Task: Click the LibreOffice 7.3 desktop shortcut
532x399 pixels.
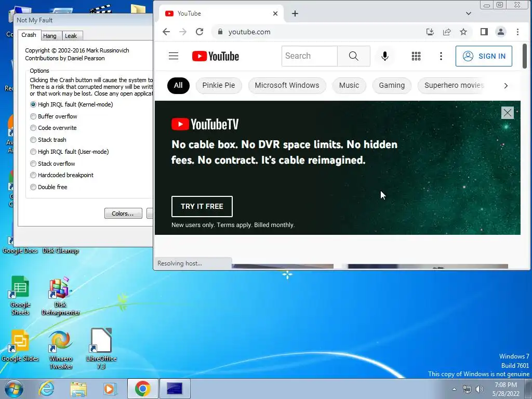Action: pyautogui.click(x=101, y=349)
